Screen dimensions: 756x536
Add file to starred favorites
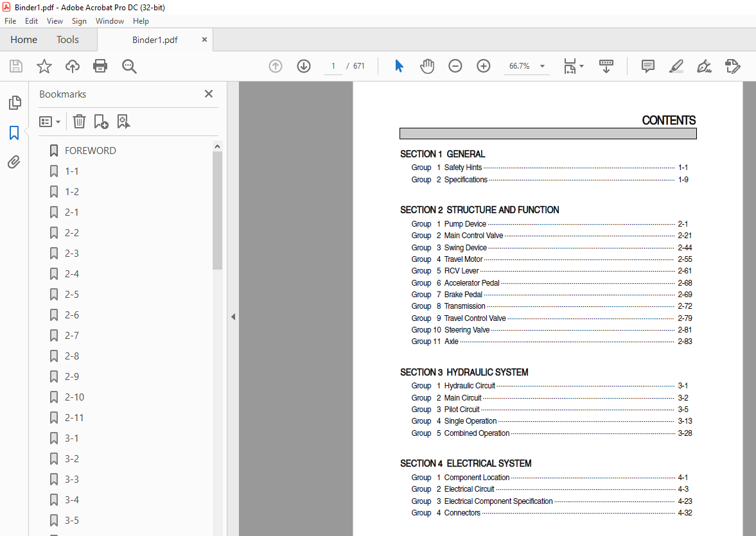point(44,66)
